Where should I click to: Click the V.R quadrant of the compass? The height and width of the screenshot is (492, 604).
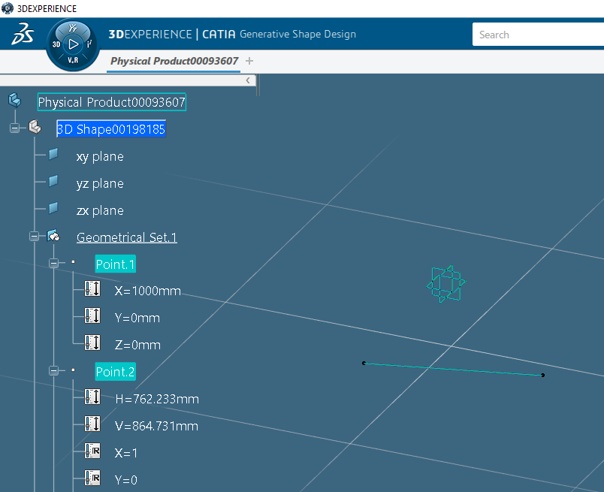pyautogui.click(x=73, y=60)
